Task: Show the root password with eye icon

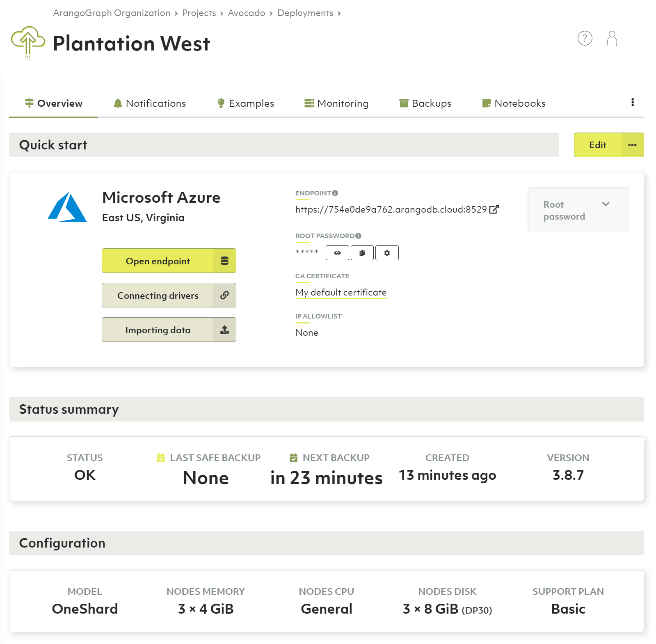Action: coord(337,253)
